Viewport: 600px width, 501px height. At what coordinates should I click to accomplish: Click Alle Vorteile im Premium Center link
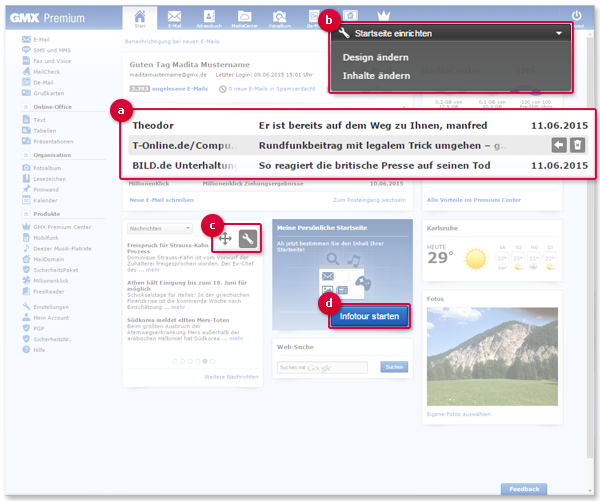[x=474, y=200]
